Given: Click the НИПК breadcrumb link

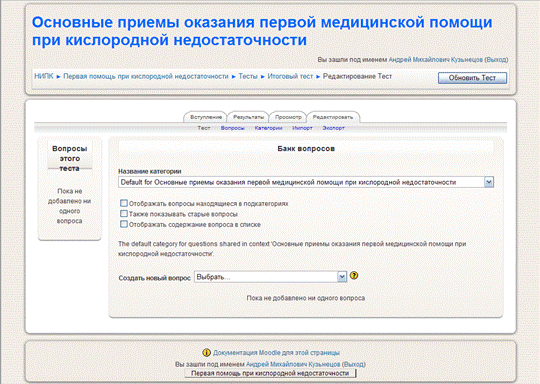Looking at the screenshot, I should tap(44, 76).
